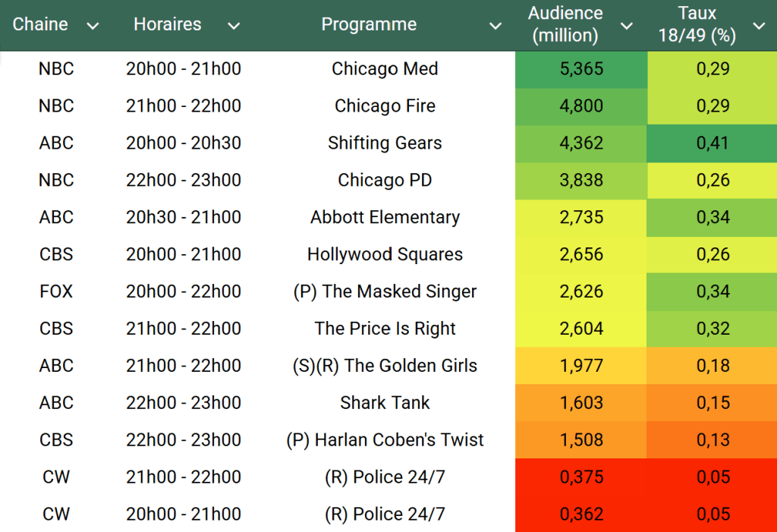Select the orange 1,603 audience cell

[x=581, y=402]
